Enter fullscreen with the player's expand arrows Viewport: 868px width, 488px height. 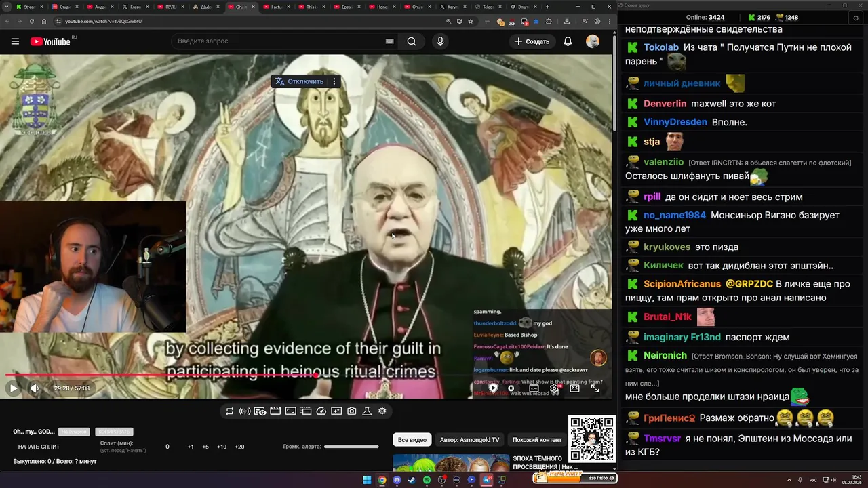[595, 388]
